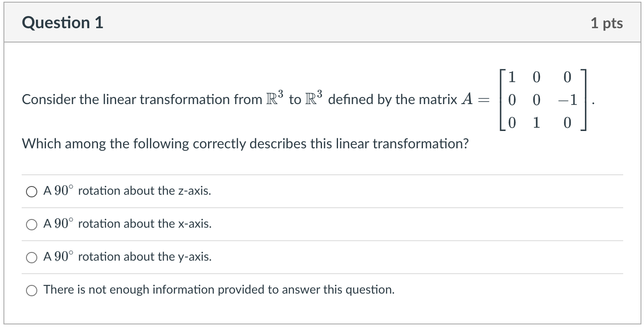Click the answer text 'A 90° rotation about the x-axis'

[x=127, y=224]
